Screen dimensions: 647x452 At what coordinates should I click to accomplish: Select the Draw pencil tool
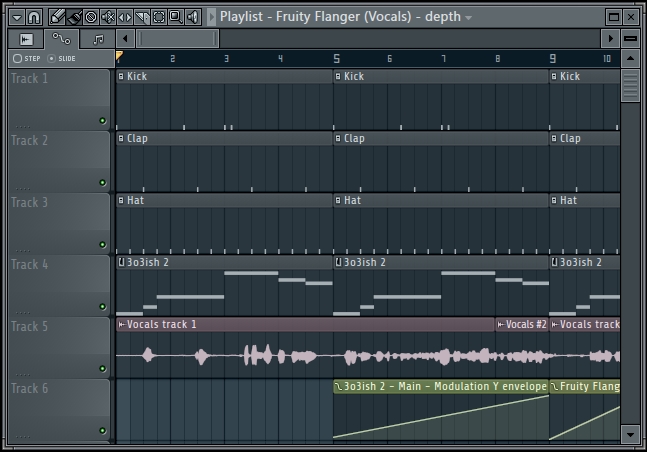57,17
